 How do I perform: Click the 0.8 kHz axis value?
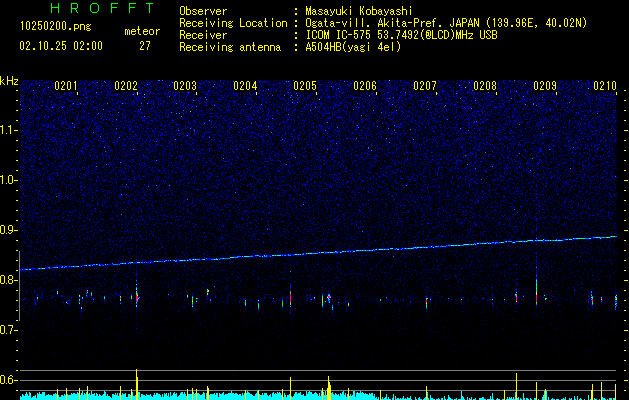tap(9, 280)
